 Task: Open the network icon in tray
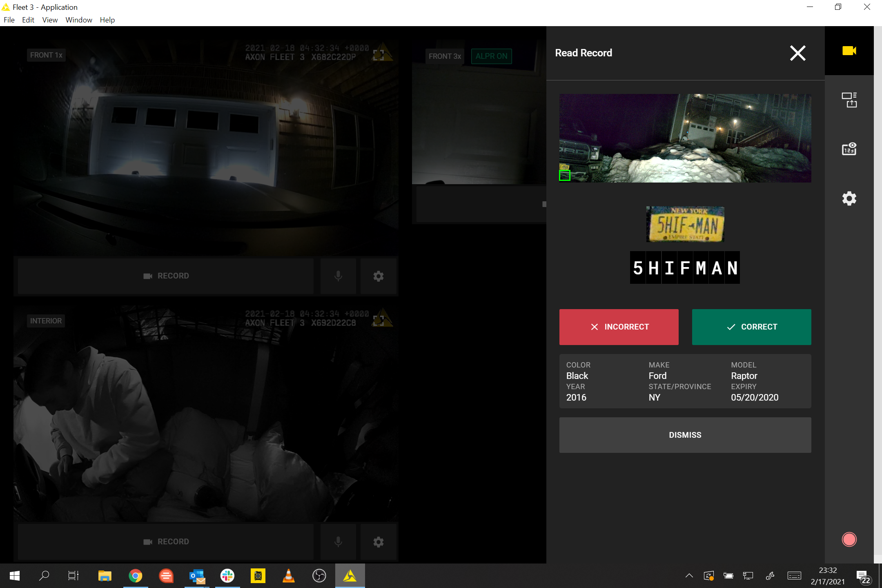[x=748, y=576]
